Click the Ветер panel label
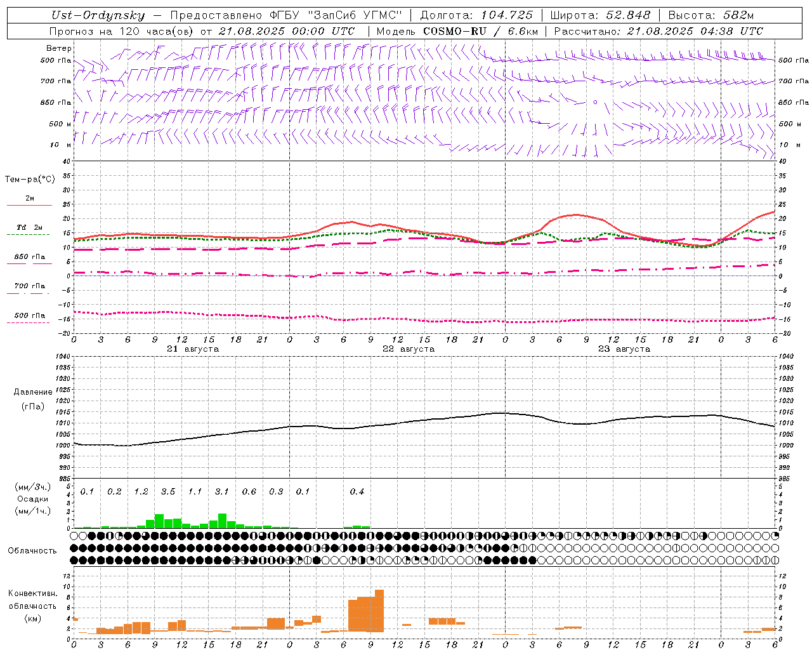Image resolution: width=812 pixels, height=650 pixels. pyautogui.click(x=59, y=48)
